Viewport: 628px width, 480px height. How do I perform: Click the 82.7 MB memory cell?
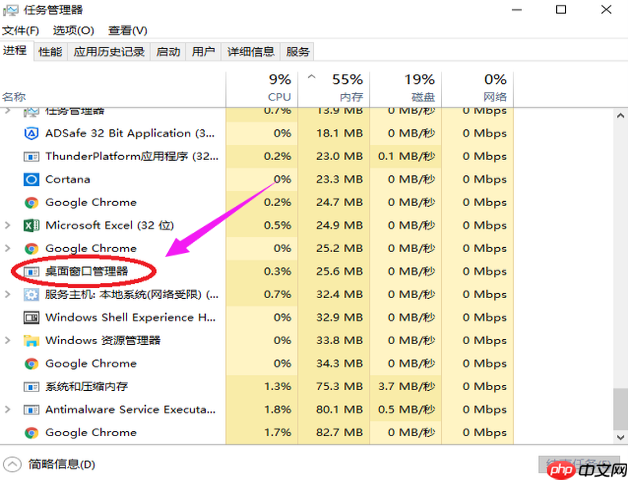click(x=334, y=433)
